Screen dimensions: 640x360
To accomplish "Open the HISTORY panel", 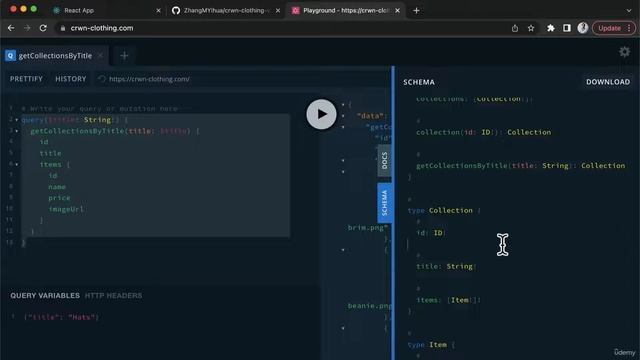I will coord(71,79).
